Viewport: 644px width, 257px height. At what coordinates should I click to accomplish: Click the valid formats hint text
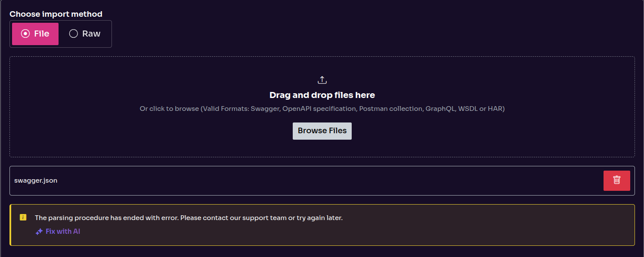[322, 109]
